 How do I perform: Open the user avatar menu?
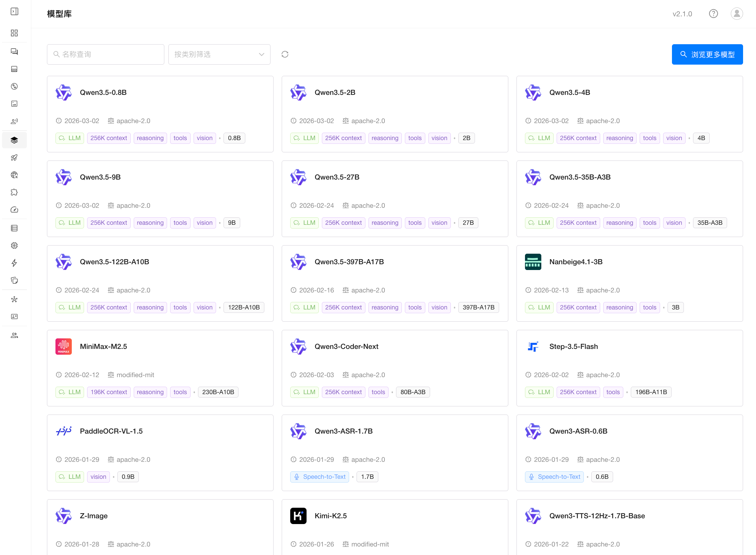737,14
